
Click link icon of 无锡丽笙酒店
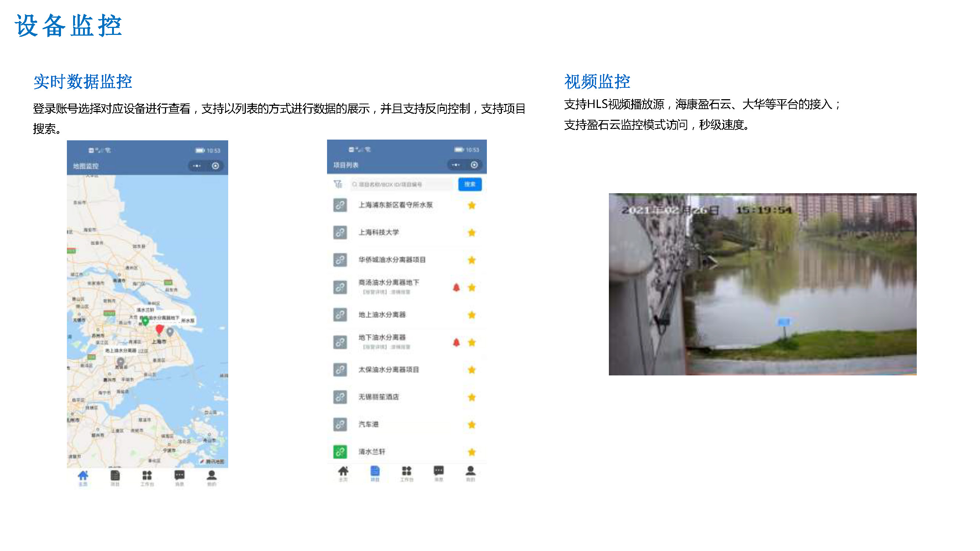tap(340, 397)
